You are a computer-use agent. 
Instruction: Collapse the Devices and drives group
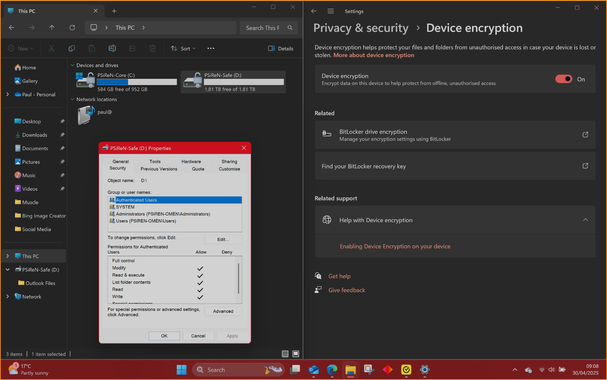pyautogui.click(x=72, y=65)
